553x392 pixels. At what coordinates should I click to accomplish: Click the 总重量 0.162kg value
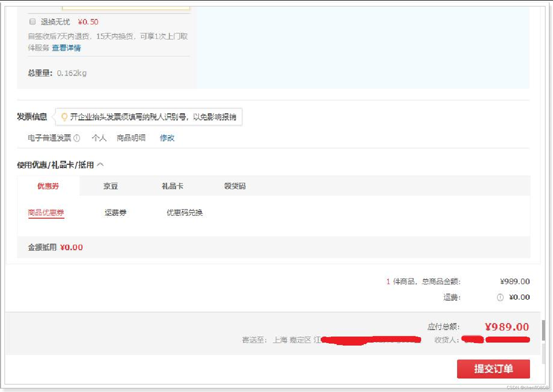point(72,73)
